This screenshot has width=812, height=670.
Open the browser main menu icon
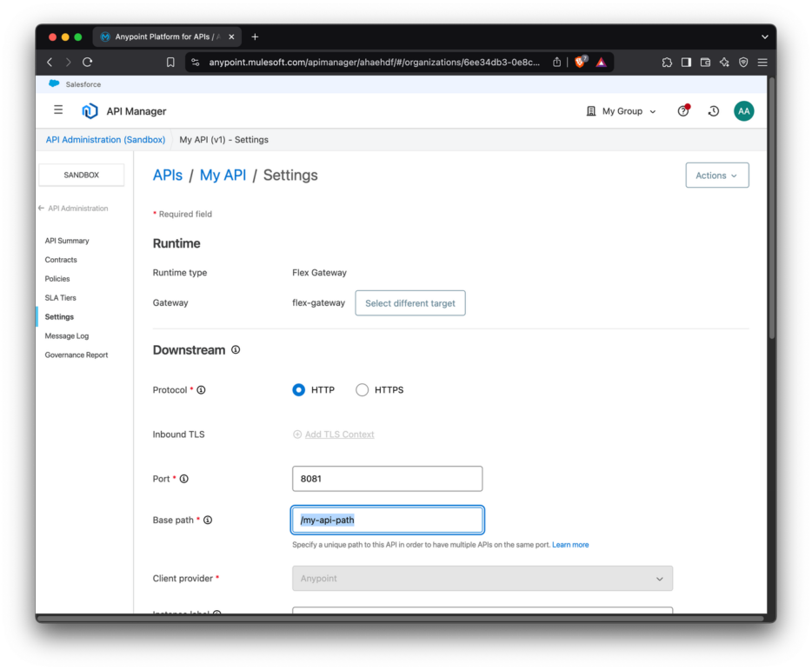(762, 62)
